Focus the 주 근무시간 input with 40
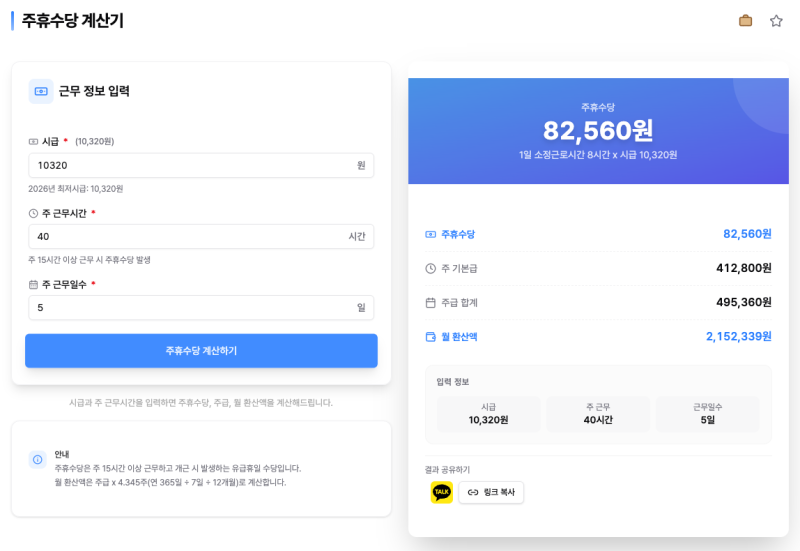The image size is (800, 551). click(x=202, y=237)
